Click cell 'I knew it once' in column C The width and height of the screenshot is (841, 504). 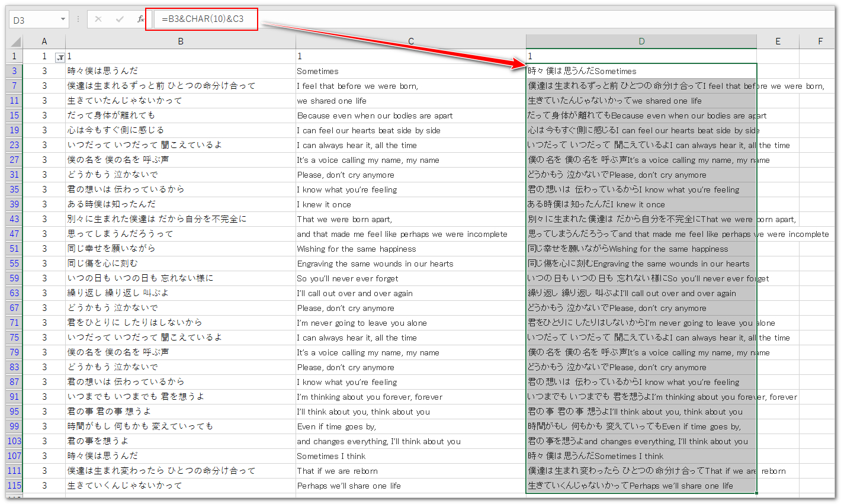(x=411, y=204)
